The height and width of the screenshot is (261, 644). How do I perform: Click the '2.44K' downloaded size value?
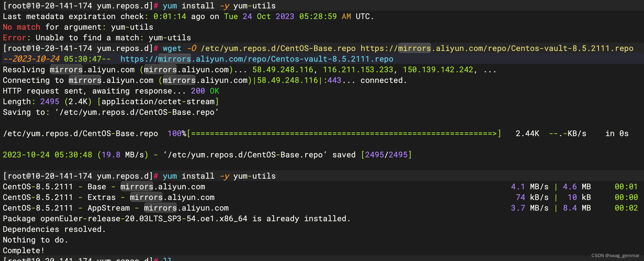point(527,133)
